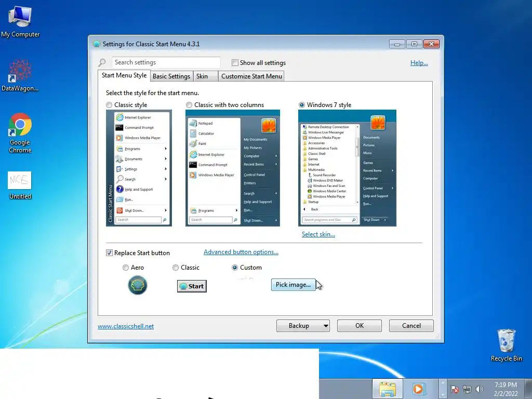Visit the www.classicshell.net link

tap(126, 326)
